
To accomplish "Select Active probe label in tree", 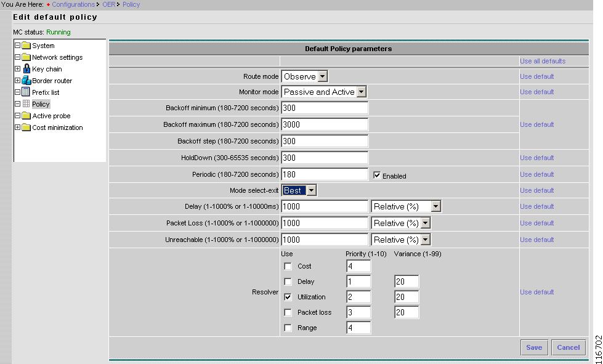I will pyautogui.click(x=51, y=116).
